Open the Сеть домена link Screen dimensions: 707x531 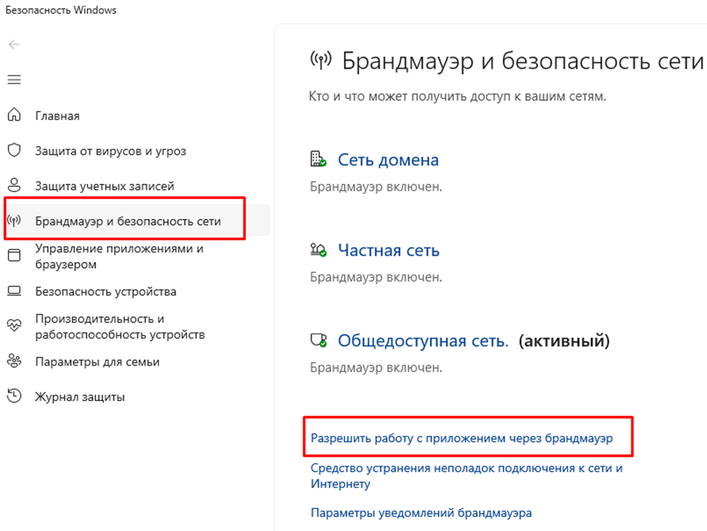click(x=388, y=160)
